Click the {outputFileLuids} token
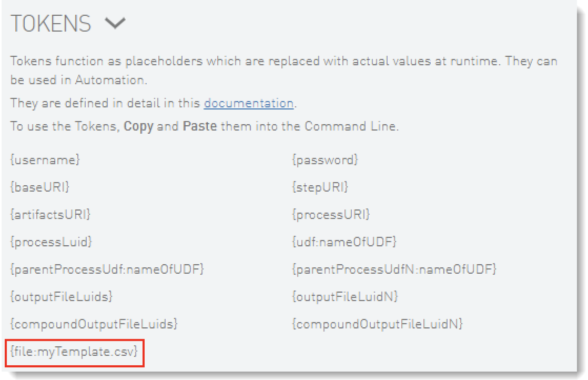588x380 pixels. pos(61,297)
